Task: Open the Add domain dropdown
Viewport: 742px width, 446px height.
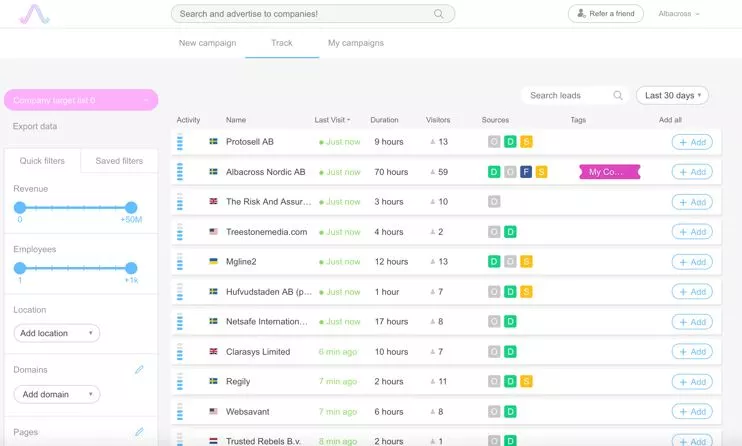Action: coord(57,394)
